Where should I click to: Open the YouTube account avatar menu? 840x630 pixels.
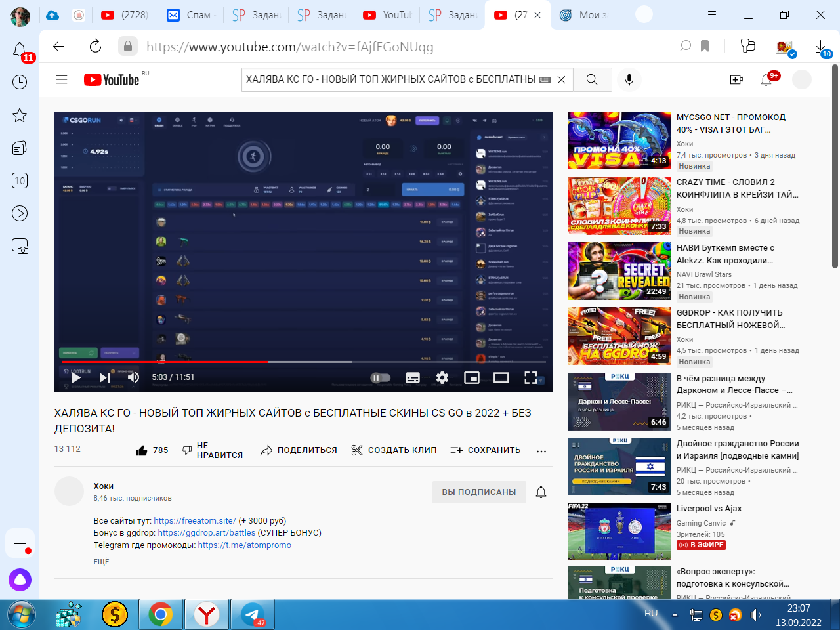pyautogui.click(x=802, y=79)
